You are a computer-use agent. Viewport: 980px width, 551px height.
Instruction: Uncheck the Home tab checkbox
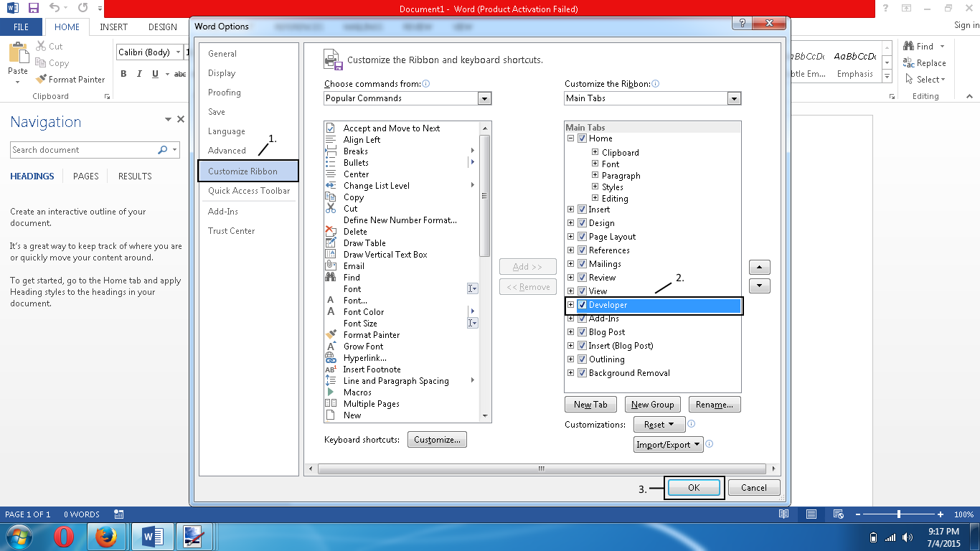(x=583, y=138)
